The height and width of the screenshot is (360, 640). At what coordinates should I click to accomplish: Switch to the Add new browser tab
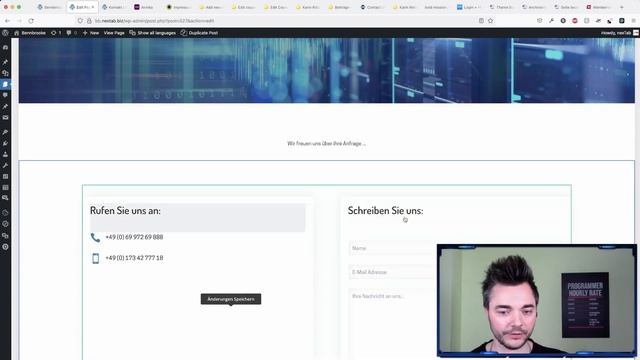pyautogui.click(x=211, y=7)
